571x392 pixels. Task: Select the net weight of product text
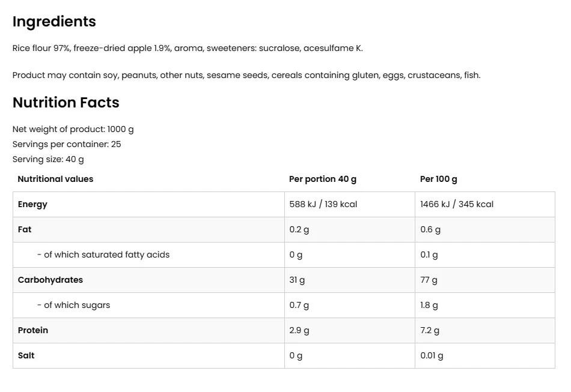[x=73, y=129]
